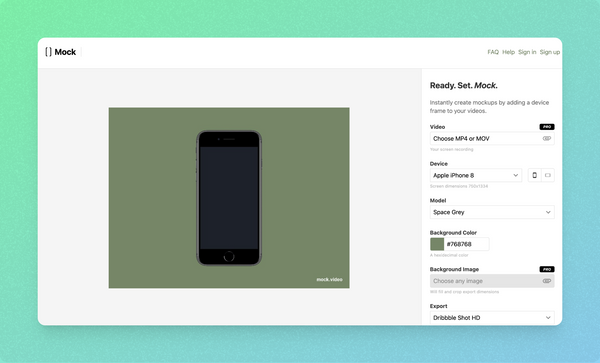The width and height of the screenshot is (600, 363).
Task: Click the Mock bracket logo icon
Action: pos(48,52)
